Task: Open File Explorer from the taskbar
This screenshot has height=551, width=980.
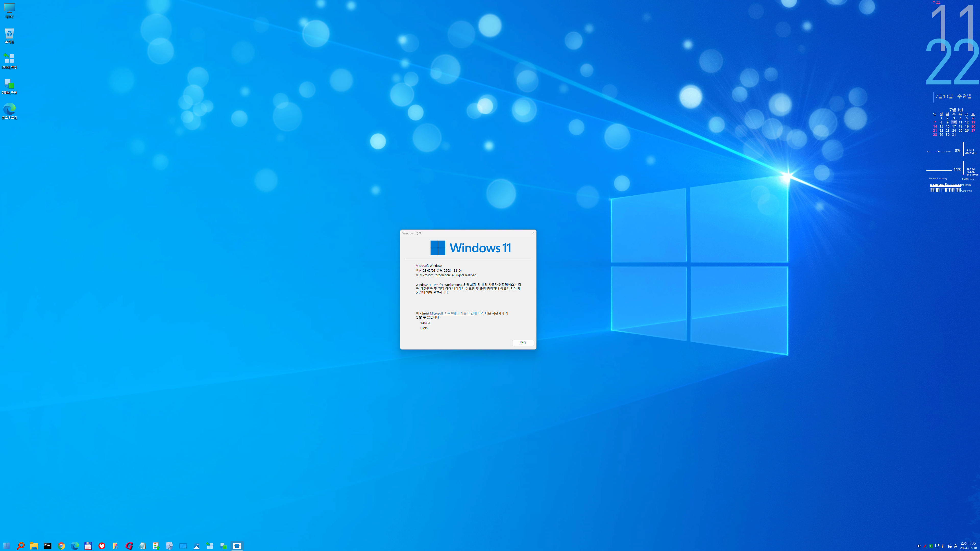Action: point(34,546)
